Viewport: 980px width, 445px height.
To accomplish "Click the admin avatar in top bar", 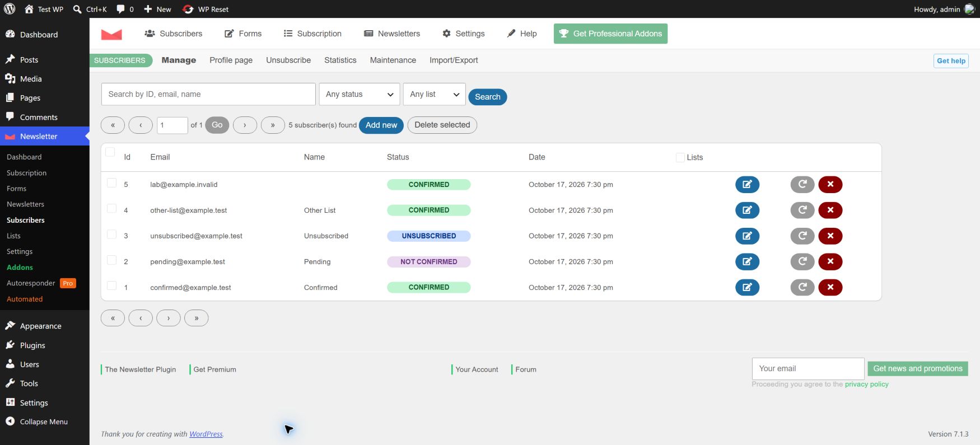I will tap(969, 9).
